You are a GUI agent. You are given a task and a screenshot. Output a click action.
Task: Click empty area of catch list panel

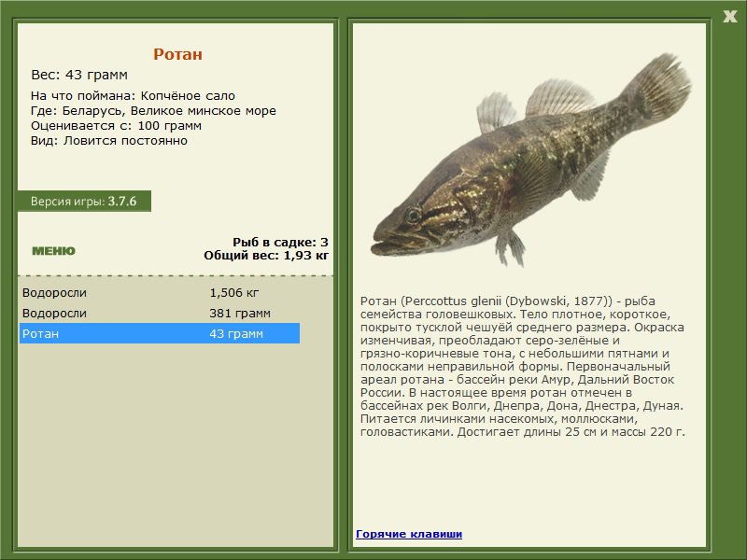(176, 442)
